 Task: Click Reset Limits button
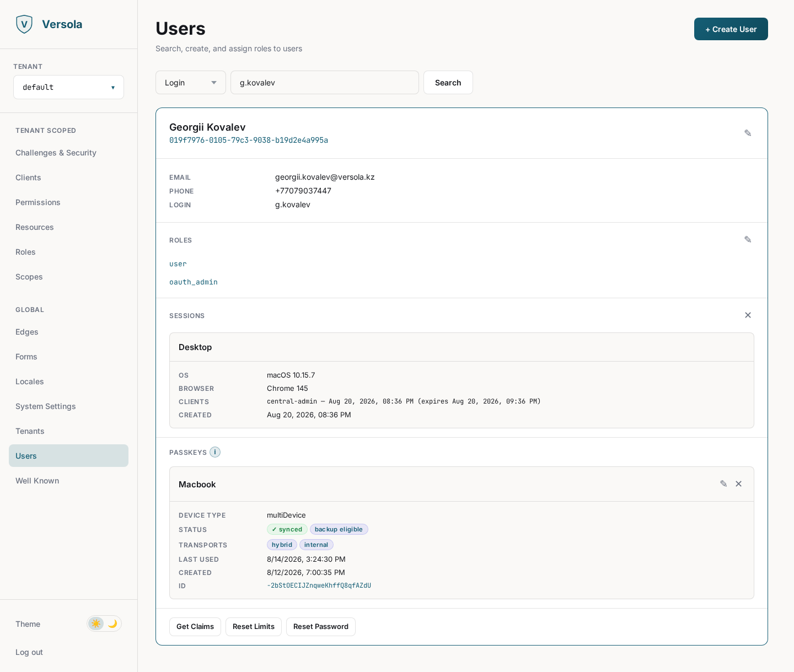pyautogui.click(x=254, y=627)
